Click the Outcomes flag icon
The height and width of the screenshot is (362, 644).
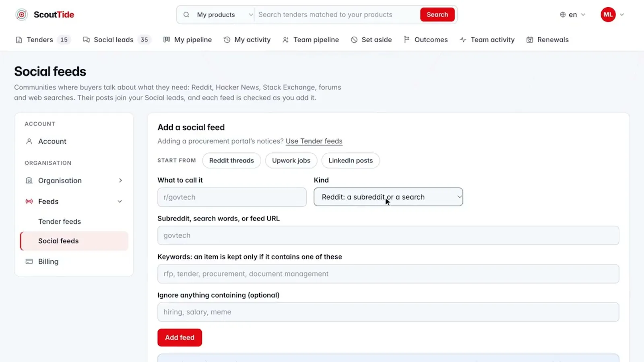[407, 39]
